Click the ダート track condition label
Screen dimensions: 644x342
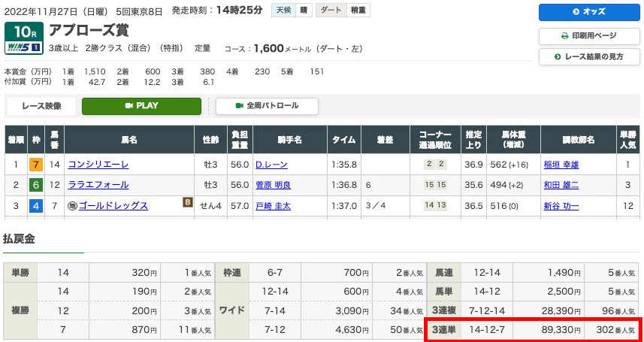tap(331, 11)
